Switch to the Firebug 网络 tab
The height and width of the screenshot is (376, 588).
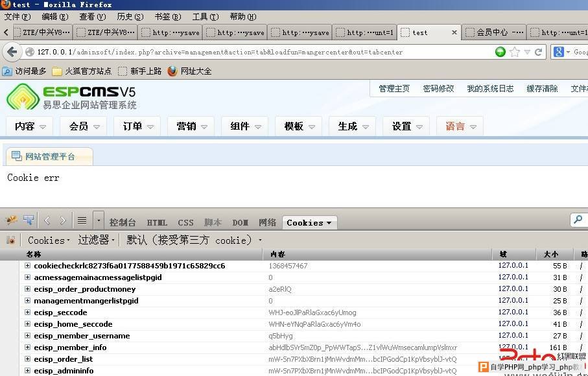point(267,222)
